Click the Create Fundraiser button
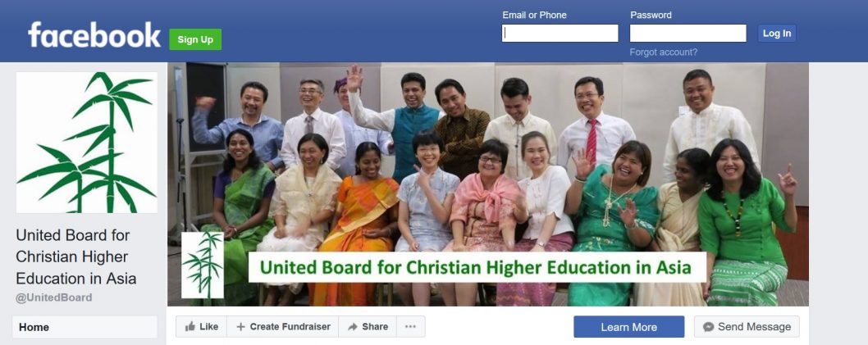Screen dimensions: 868x345 pyautogui.click(x=283, y=327)
